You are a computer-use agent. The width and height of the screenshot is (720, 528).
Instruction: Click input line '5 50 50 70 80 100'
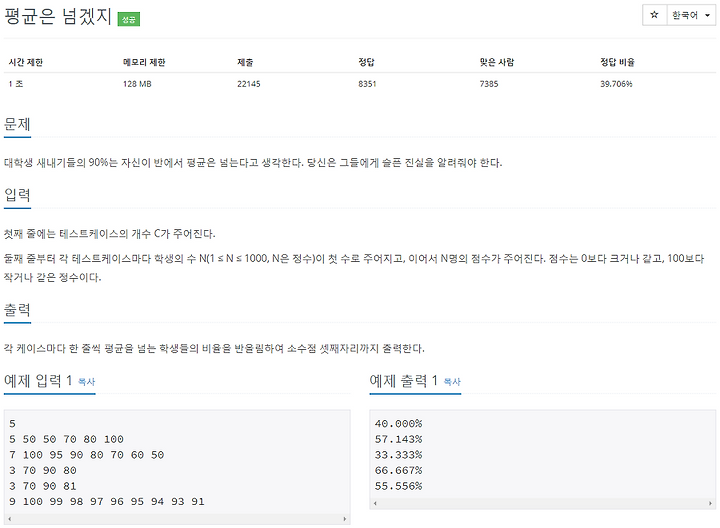(66, 439)
